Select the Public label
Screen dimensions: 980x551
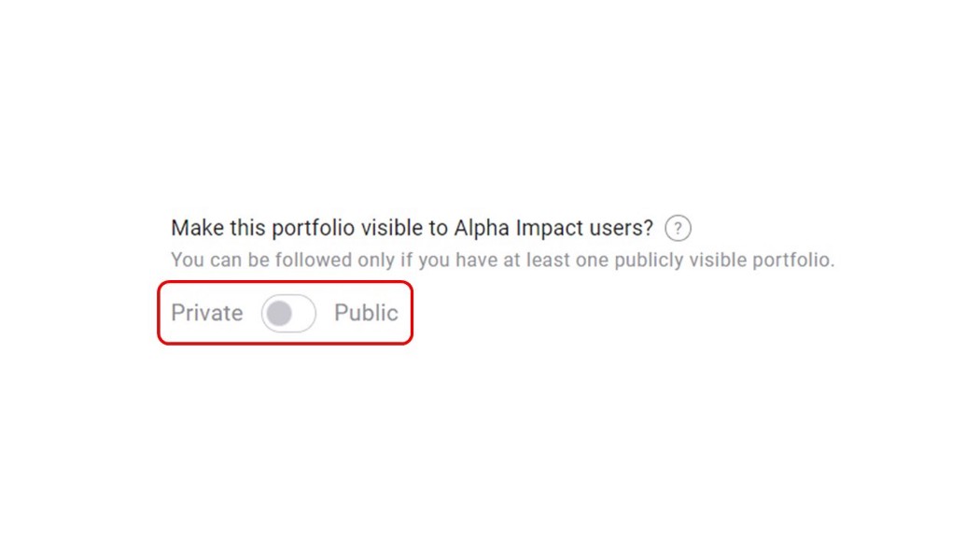(366, 313)
